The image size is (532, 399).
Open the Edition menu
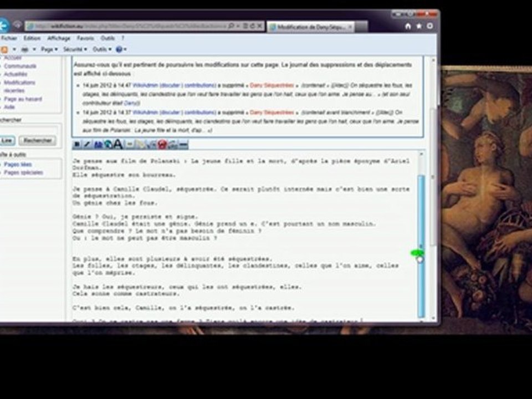32,38
